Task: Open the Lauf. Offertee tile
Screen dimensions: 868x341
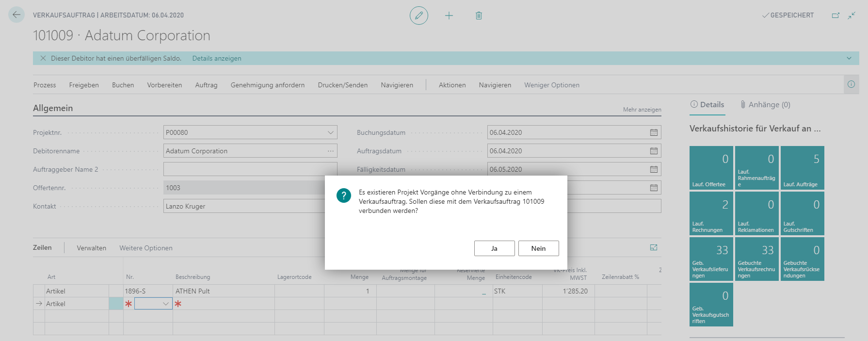Action: pos(711,168)
